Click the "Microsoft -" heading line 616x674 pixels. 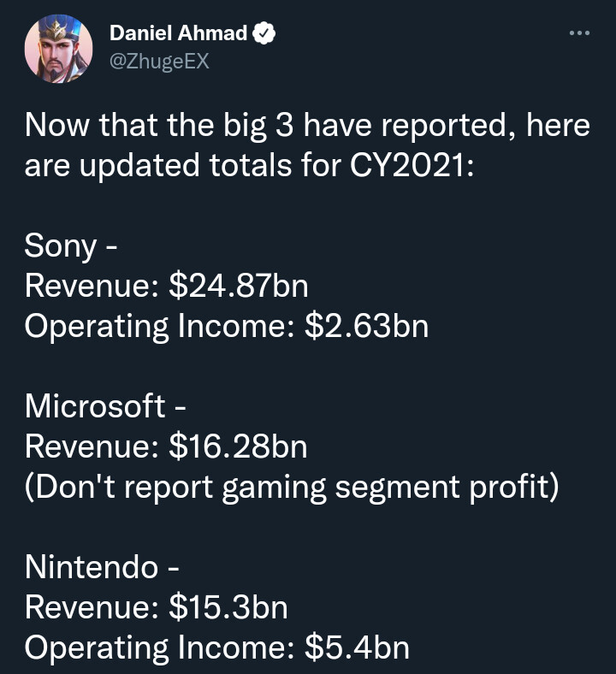pyautogui.click(x=105, y=405)
